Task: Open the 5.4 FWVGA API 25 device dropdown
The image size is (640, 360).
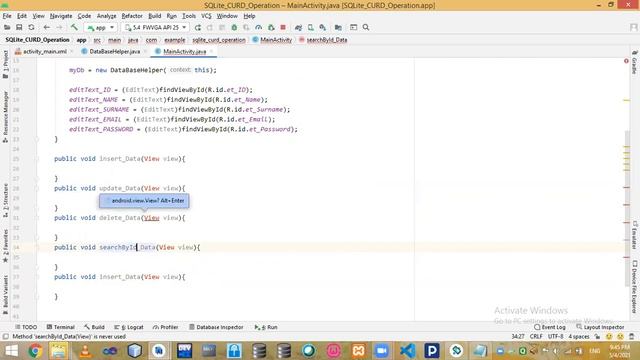Action: [x=155, y=27]
